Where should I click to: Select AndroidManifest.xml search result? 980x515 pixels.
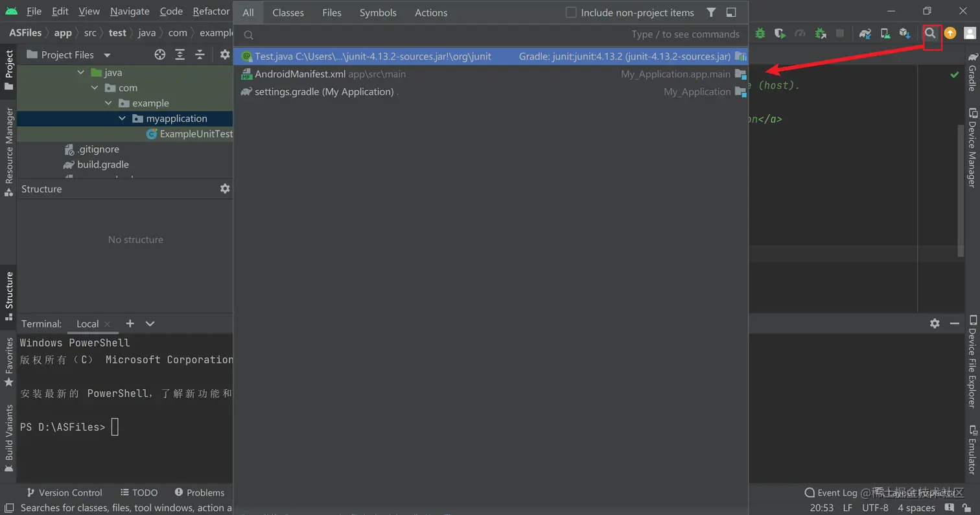491,74
